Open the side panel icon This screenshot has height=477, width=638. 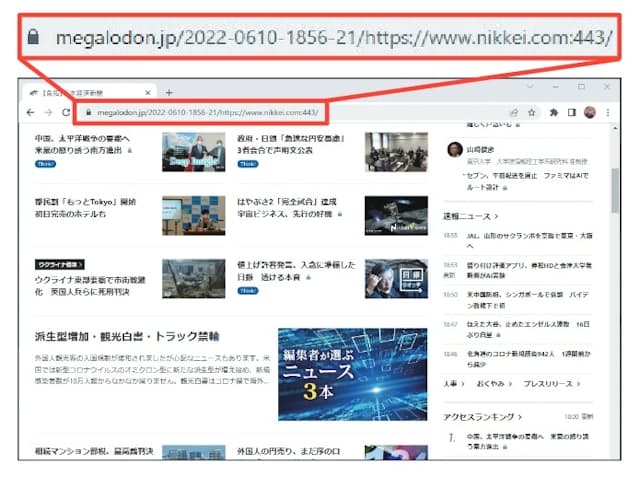[571, 113]
